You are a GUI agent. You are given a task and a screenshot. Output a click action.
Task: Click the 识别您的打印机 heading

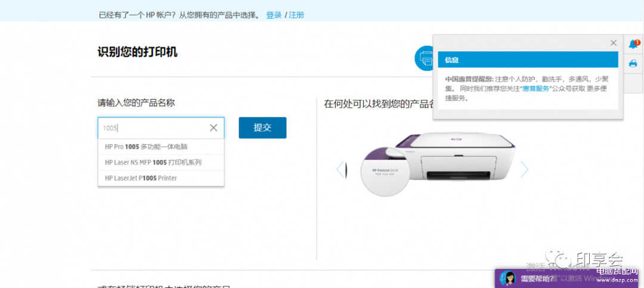point(138,52)
